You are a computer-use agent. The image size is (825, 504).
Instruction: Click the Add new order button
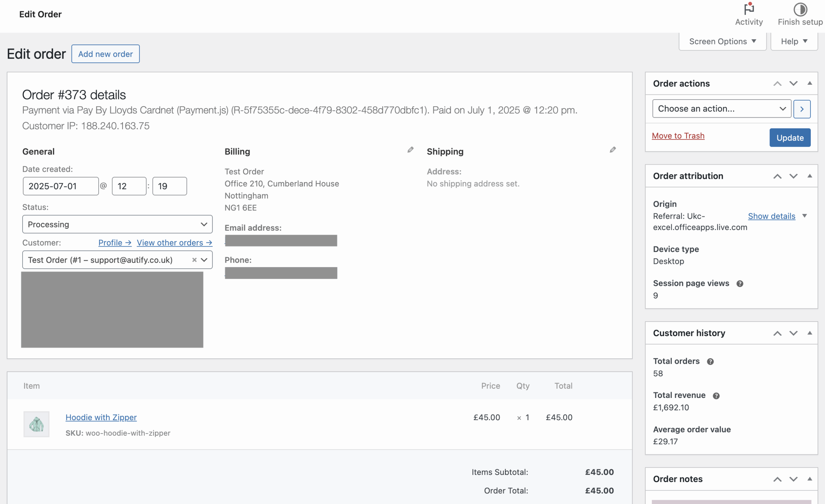click(x=105, y=53)
